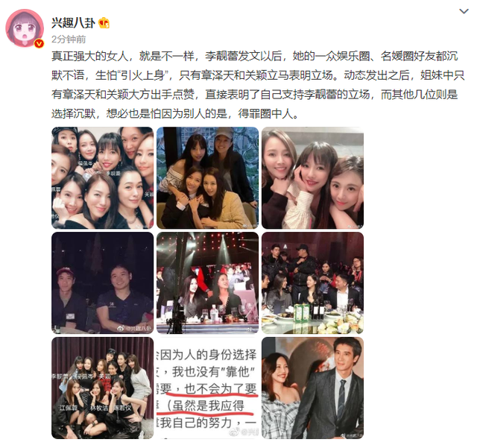Open the stage lights banquet photo
477x448 pixels.
(x=207, y=283)
